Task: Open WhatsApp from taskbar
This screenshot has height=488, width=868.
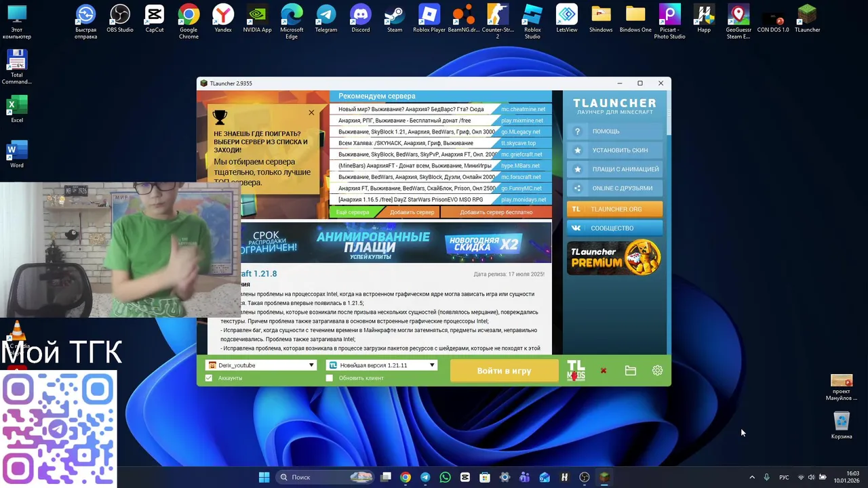Action: (445, 477)
